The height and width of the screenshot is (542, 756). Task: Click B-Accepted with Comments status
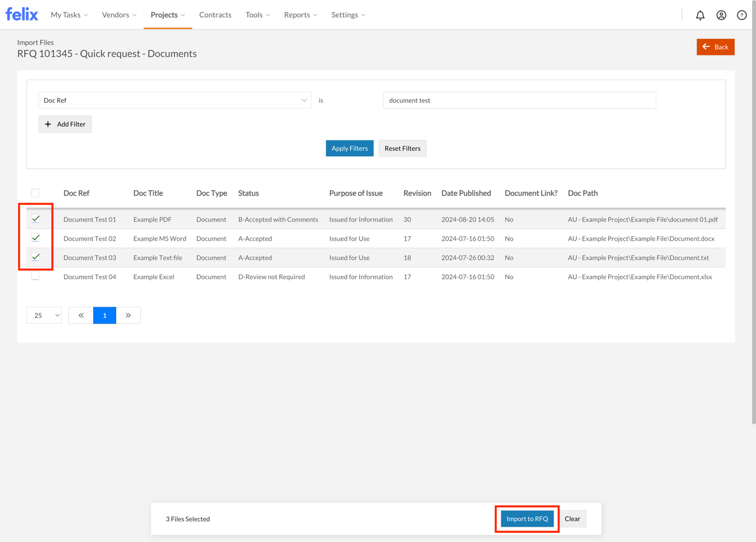coord(278,219)
